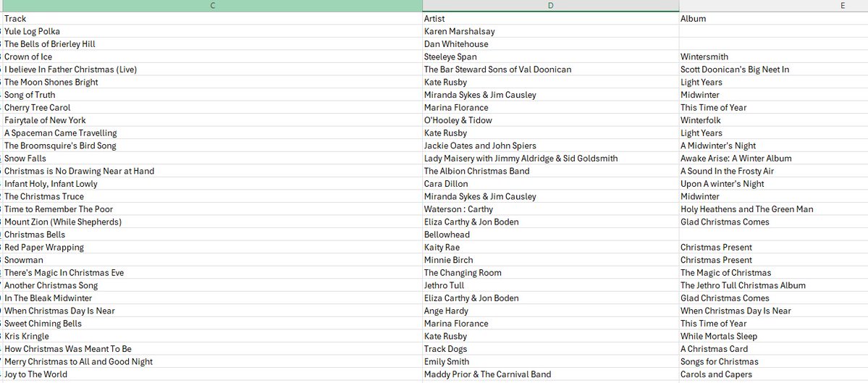Select the 'Dan Whitehouse' cell
This screenshot has width=868, height=383.
pyautogui.click(x=551, y=43)
